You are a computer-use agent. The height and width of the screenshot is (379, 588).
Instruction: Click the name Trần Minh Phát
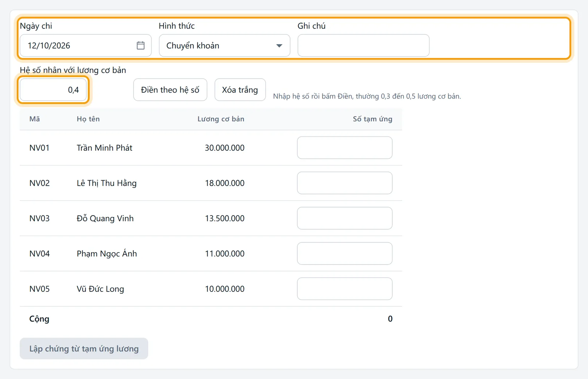[x=104, y=148]
